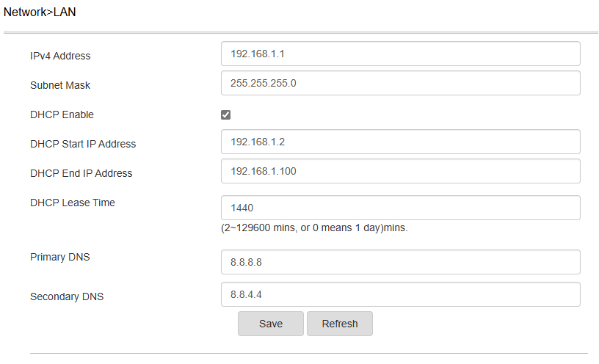Click the lease time range hint text

point(314,228)
